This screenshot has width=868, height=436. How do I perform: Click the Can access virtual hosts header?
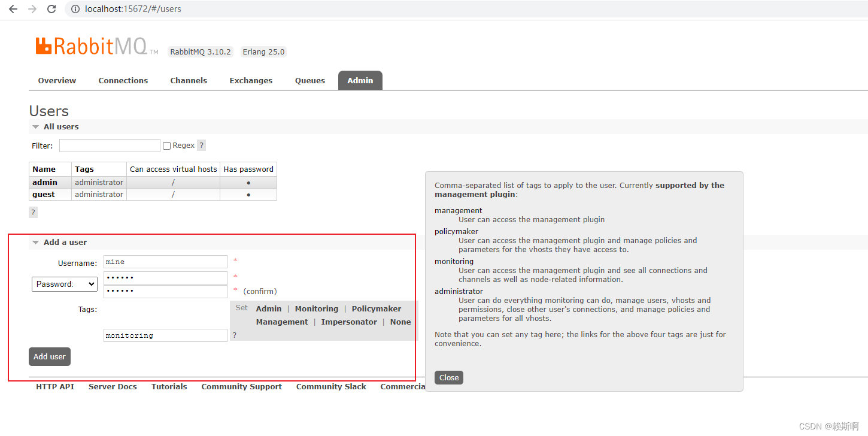tap(174, 169)
